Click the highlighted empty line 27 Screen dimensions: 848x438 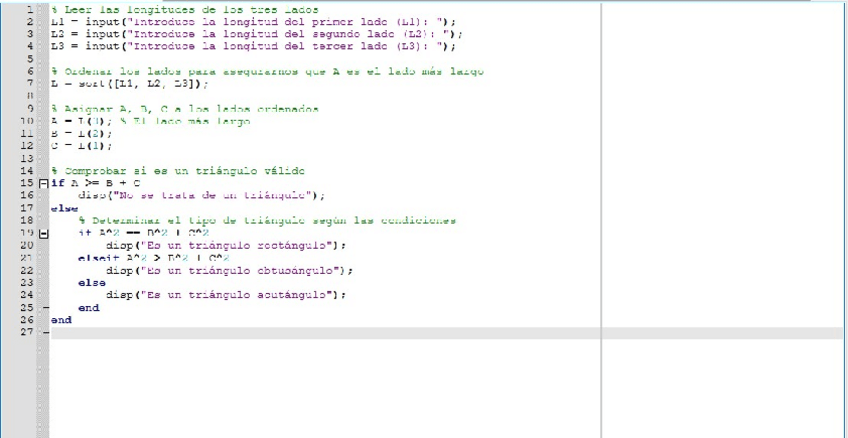click(x=446, y=333)
